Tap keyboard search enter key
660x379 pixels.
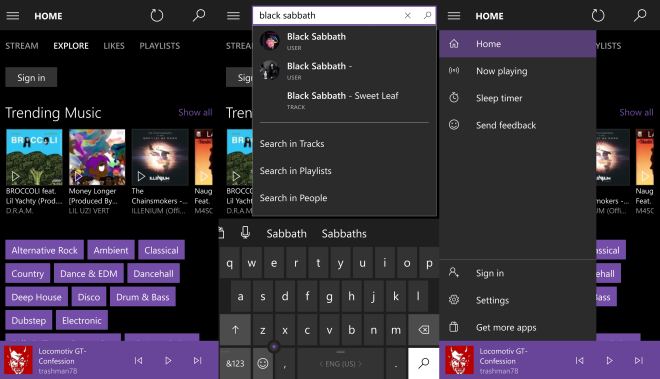tap(423, 363)
